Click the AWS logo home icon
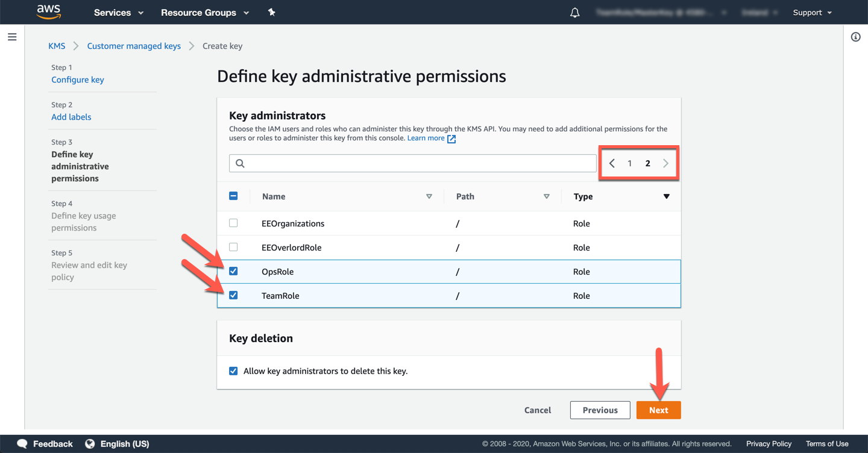 [49, 12]
